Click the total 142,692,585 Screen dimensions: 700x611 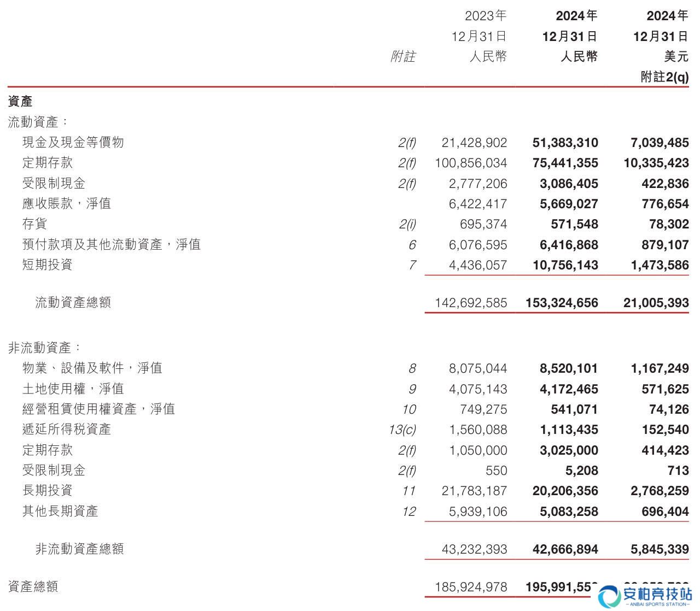[471, 303]
